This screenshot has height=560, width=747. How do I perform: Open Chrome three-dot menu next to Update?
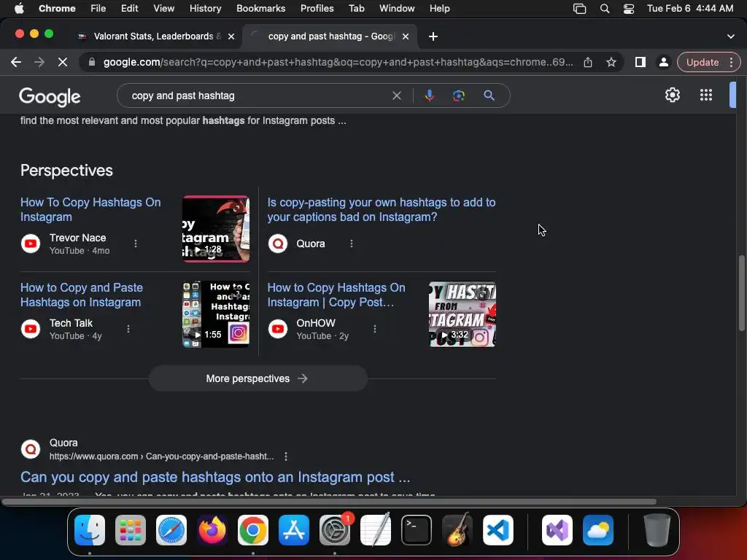tap(731, 63)
